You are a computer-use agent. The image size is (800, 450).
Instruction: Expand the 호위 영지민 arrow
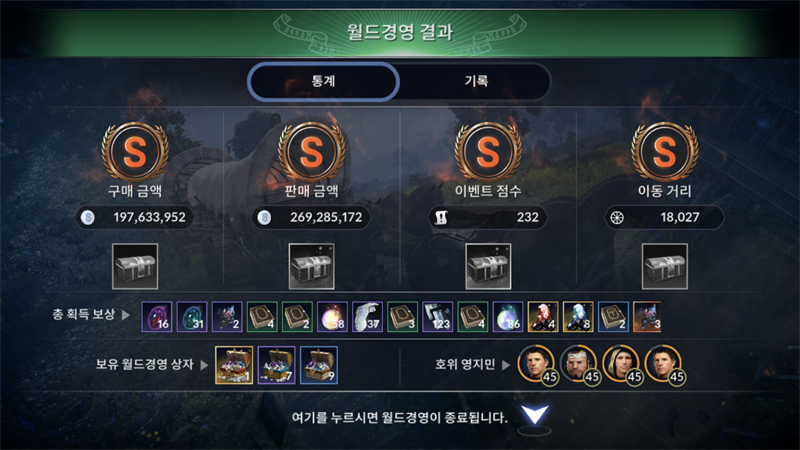(506, 365)
